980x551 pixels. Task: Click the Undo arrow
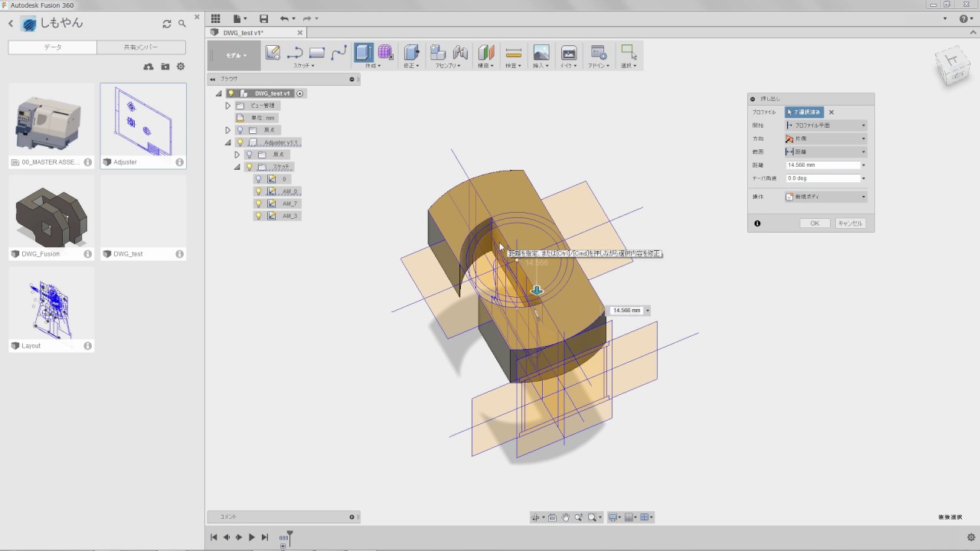(285, 18)
